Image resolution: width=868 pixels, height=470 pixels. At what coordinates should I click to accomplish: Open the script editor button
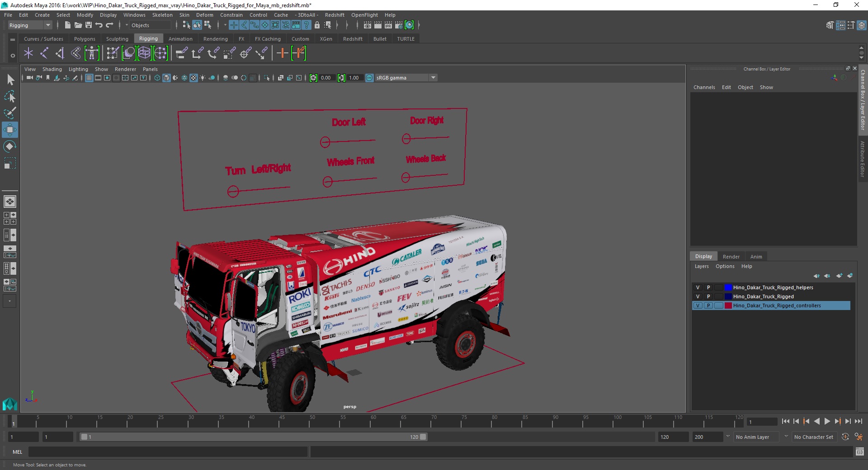click(x=859, y=452)
